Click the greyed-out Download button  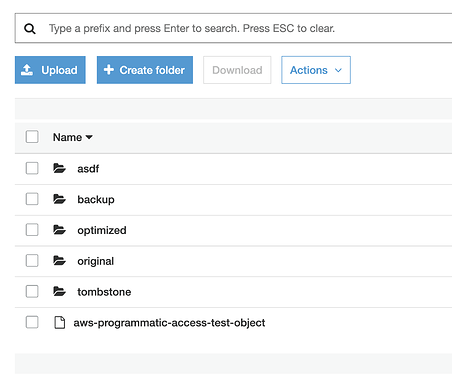[x=237, y=70]
